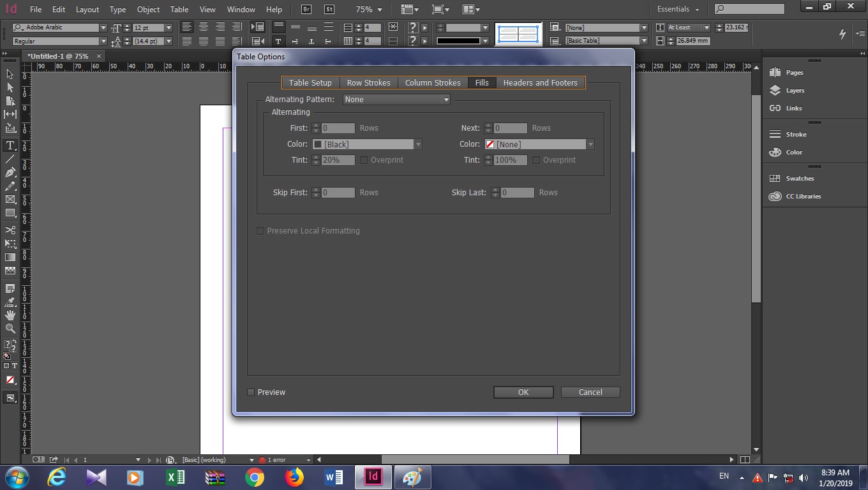Click the Skip Last rows field

(x=517, y=193)
